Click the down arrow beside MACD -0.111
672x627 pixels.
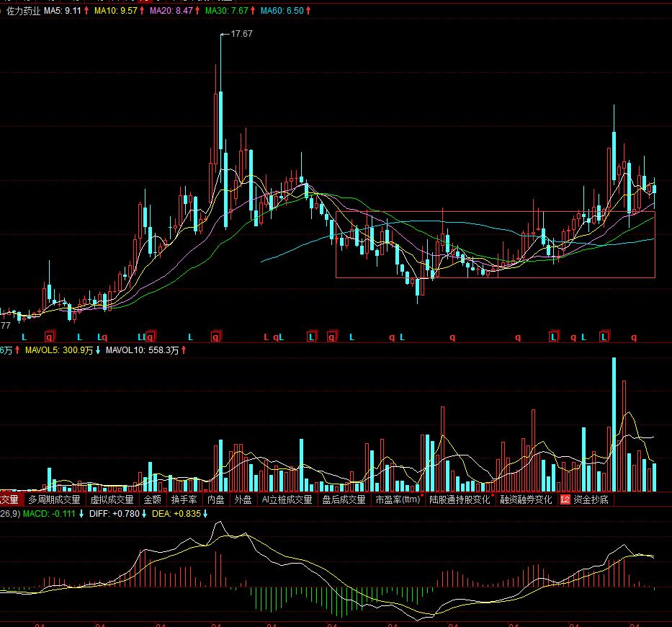point(81,513)
